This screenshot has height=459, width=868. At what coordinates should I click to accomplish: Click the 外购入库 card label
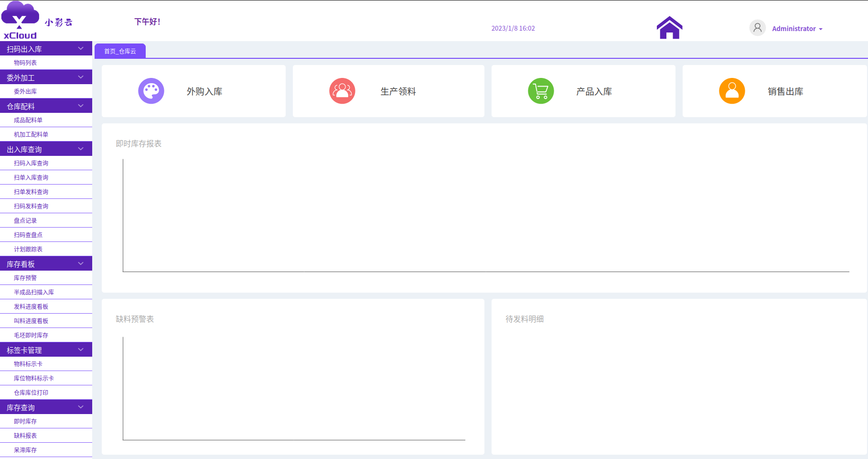click(x=204, y=91)
